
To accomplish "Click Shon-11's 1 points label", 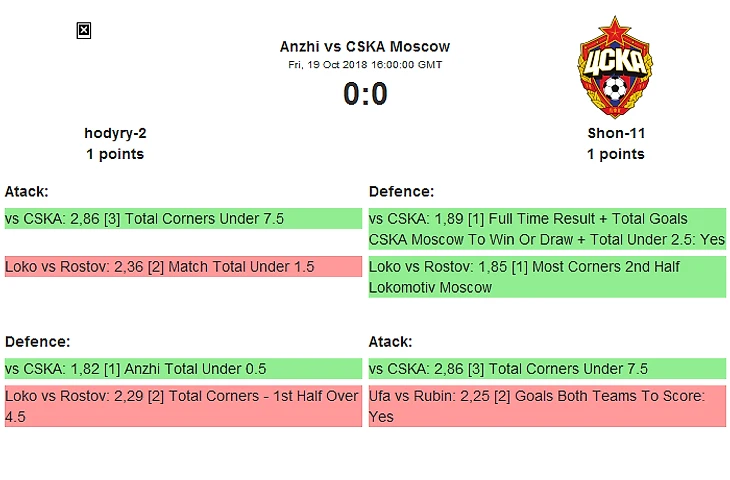I will (x=615, y=154).
